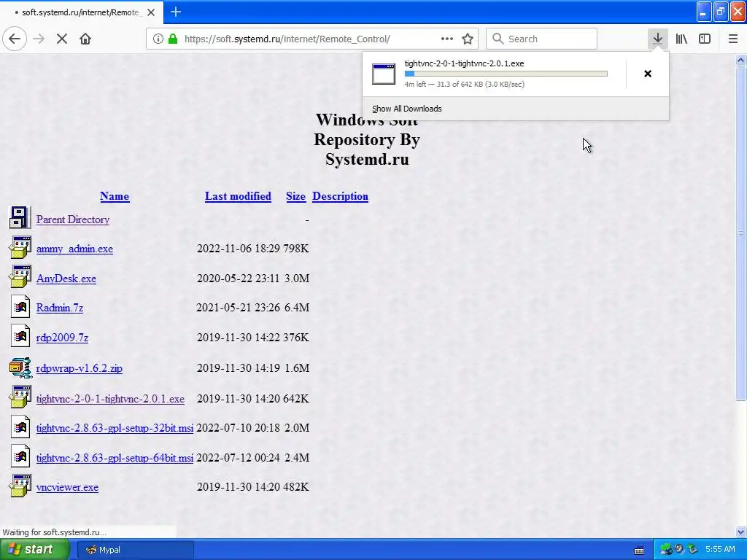
Task: Click the rdp2009.7z file icon
Action: [x=20, y=336]
